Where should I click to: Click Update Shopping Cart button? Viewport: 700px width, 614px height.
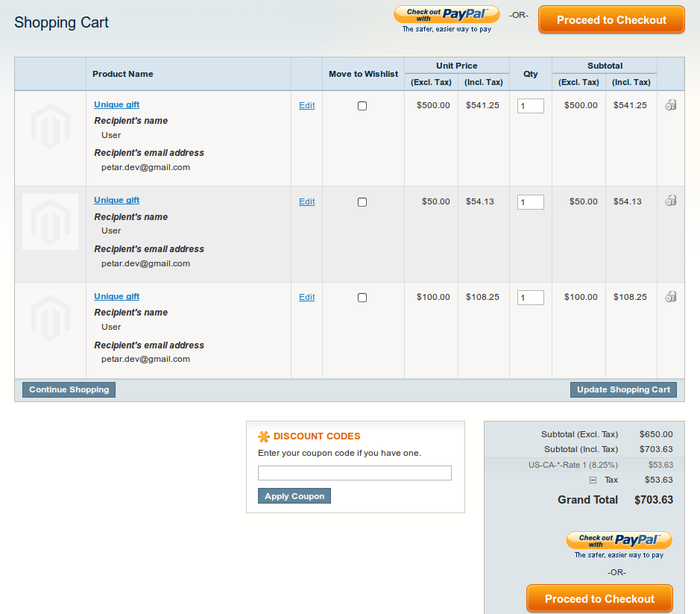coord(623,389)
